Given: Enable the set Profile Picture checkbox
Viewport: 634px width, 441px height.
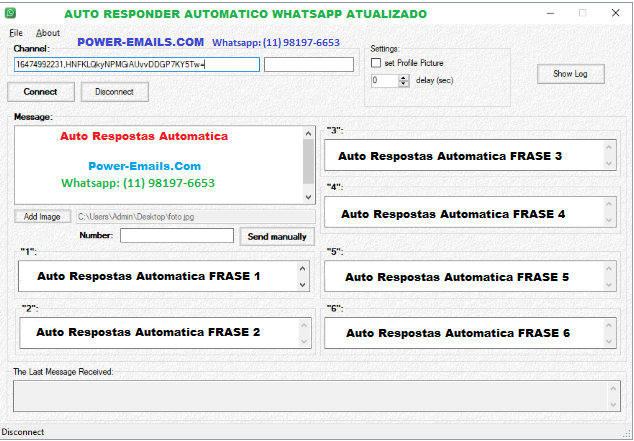Looking at the screenshot, I should pyautogui.click(x=376, y=63).
